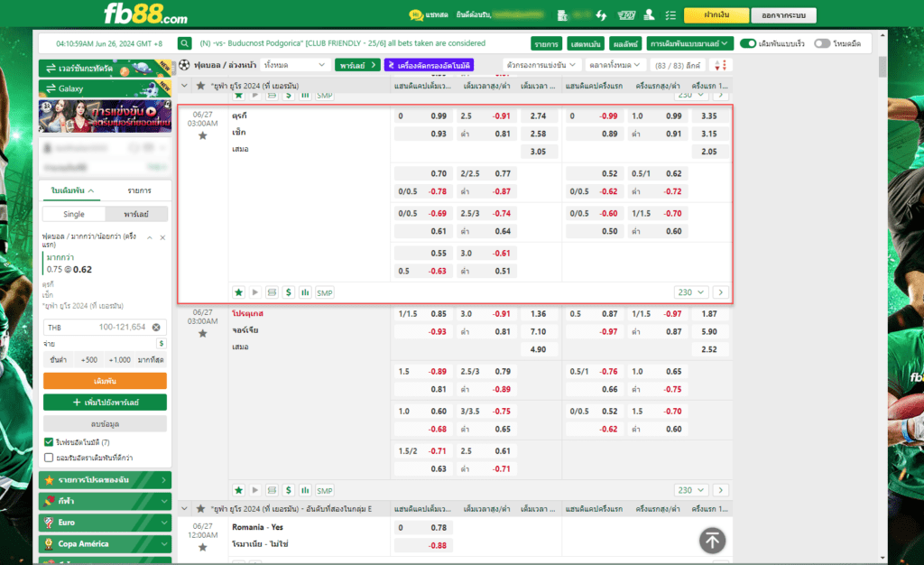Favorite the Romania Yes row star
Screen dimensions: 924x565
[203, 547]
